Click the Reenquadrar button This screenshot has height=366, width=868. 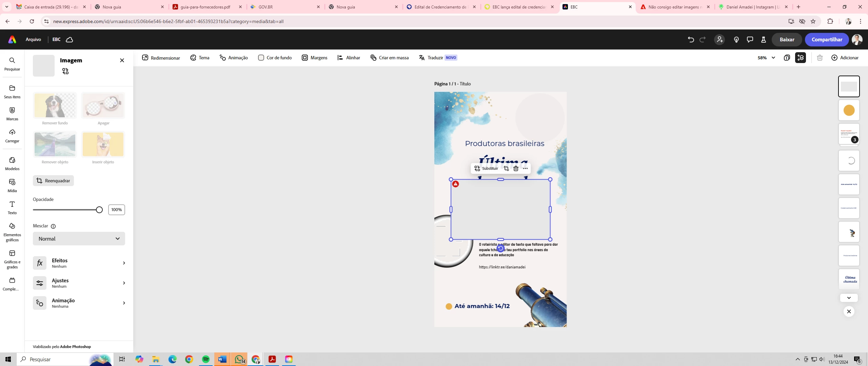coord(54,181)
